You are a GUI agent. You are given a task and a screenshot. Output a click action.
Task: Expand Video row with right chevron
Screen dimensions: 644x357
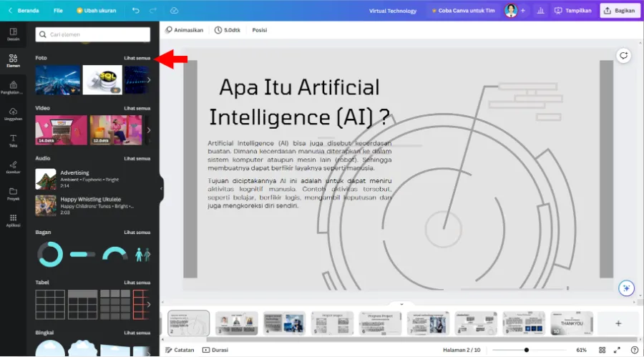[149, 130]
